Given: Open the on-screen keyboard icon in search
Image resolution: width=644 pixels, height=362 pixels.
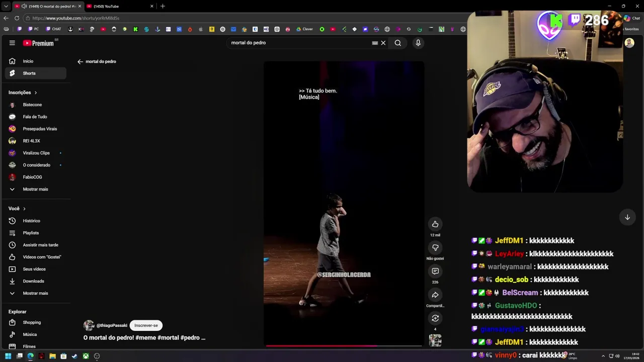Looking at the screenshot, I should (375, 43).
